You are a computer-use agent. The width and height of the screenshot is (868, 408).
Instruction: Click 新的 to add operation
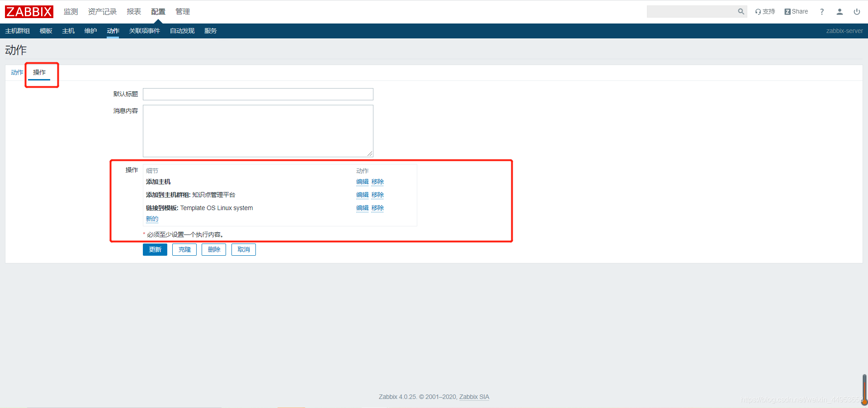point(152,219)
